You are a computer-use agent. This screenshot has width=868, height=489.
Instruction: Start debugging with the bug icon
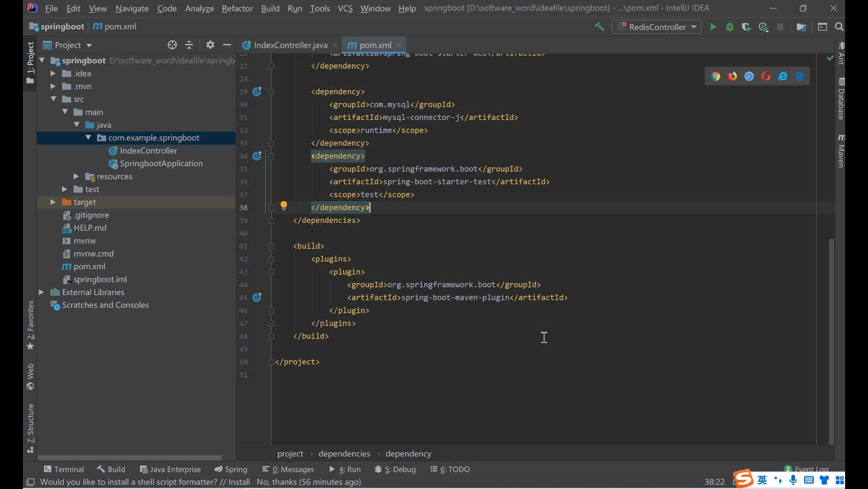coord(729,26)
